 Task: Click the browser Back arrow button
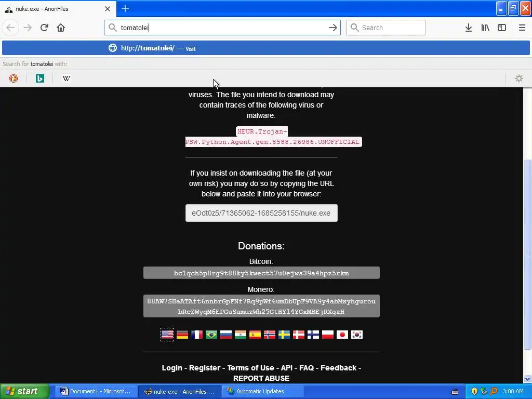10,28
